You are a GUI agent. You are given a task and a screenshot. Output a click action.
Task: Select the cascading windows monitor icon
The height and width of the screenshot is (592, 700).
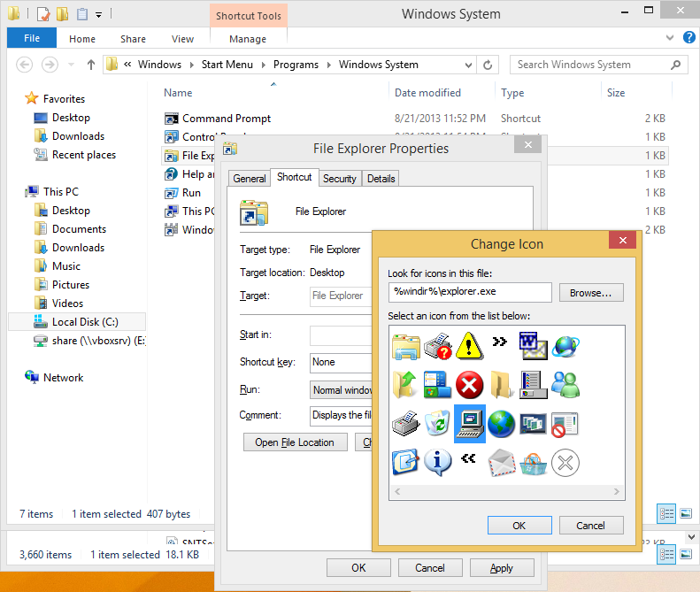[x=533, y=424]
